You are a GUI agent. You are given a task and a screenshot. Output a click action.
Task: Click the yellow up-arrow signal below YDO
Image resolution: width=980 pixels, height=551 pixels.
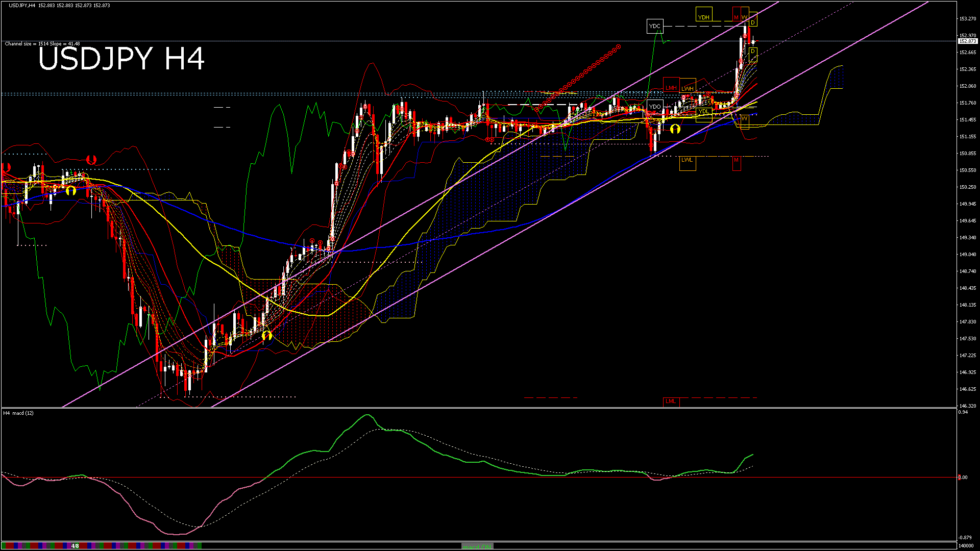tap(675, 129)
